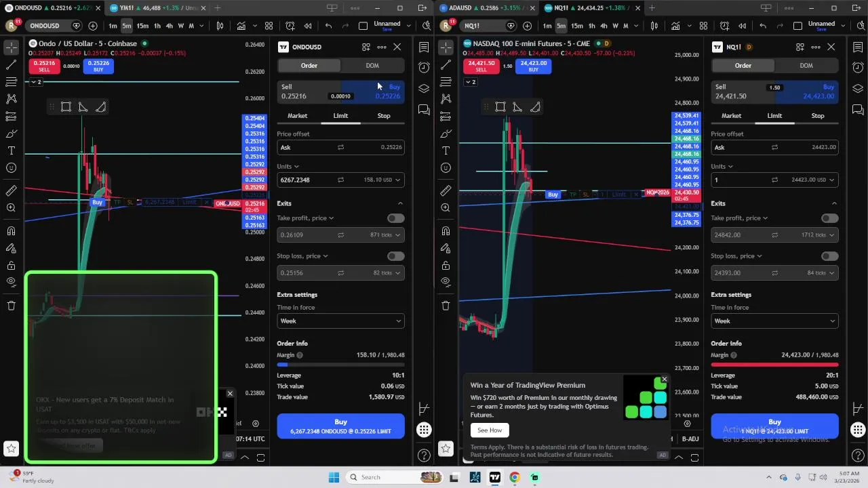Viewport: 868px width, 488px height.
Task: Click blue 24,423.00 BUY button on NQ1! chart
Action: [533, 66]
